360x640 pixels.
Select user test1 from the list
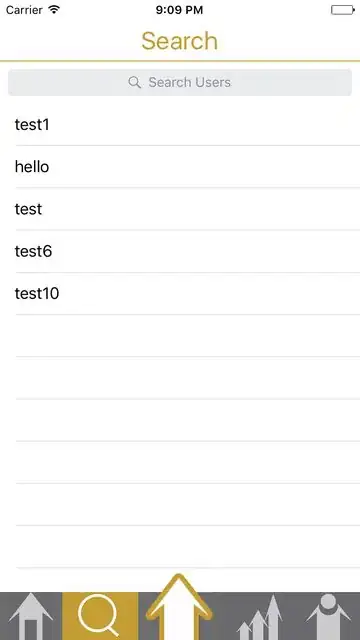180,124
